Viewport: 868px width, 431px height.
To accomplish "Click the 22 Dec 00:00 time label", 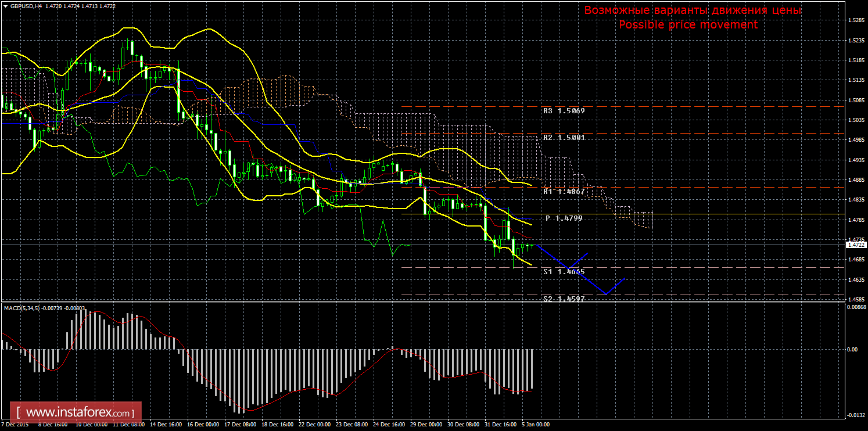I will (313, 425).
